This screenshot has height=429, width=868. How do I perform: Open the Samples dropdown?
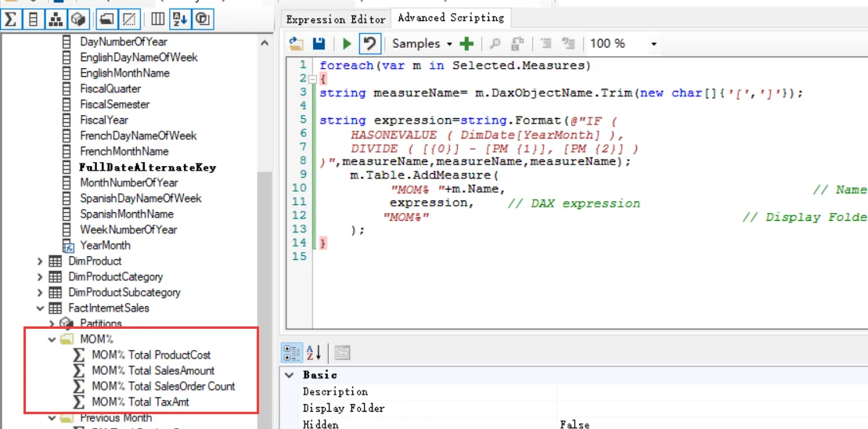pos(423,44)
